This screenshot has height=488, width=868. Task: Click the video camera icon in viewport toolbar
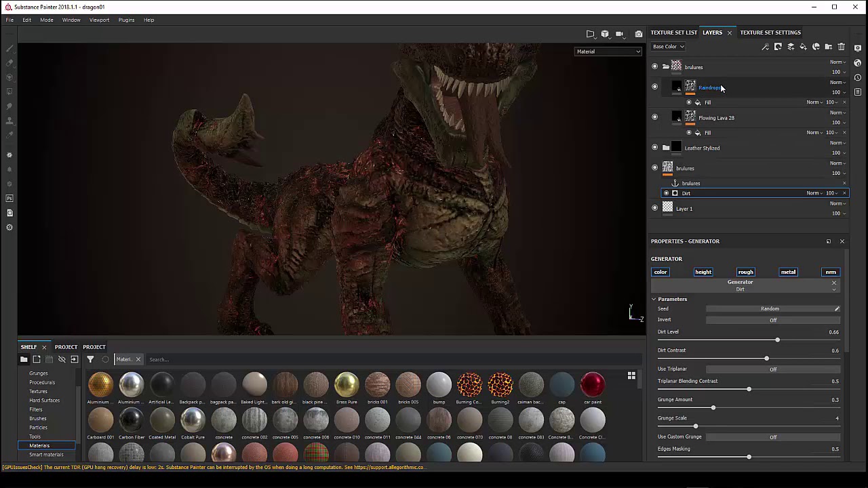[x=619, y=34]
